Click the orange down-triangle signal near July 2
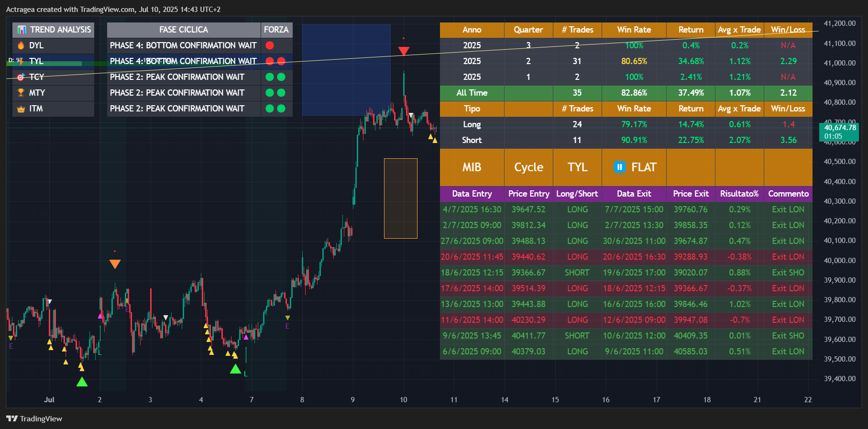Viewport: 868px width, 429px height. 115,264
